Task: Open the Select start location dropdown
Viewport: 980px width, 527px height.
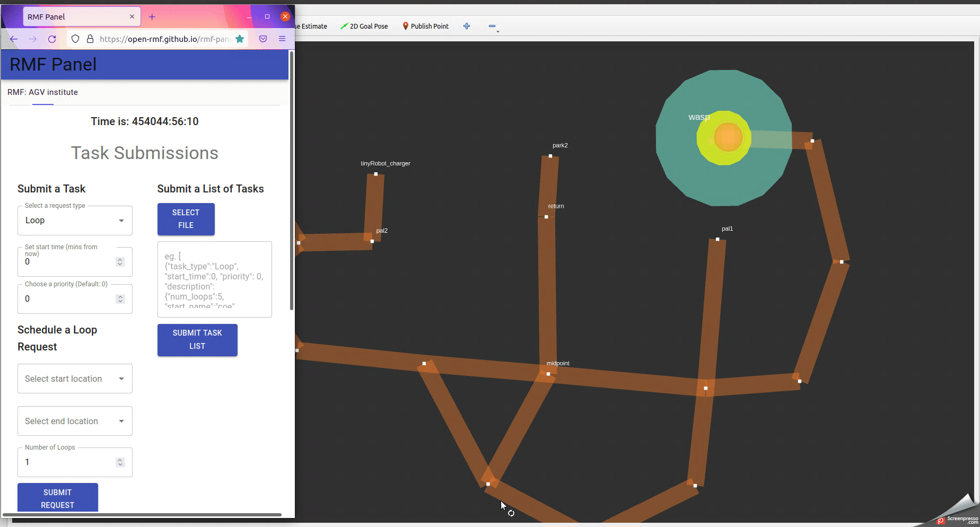Action: point(75,379)
